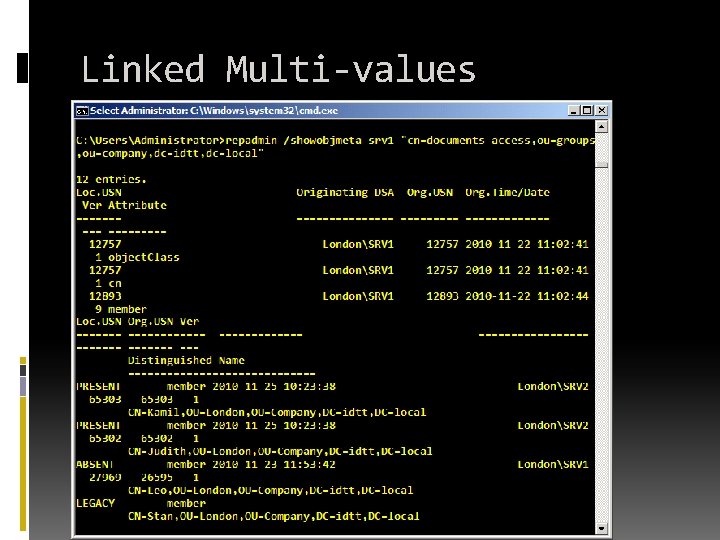The height and width of the screenshot is (540, 720).
Task: Click the CN-Stan distinguished name line
Action: point(274,516)
